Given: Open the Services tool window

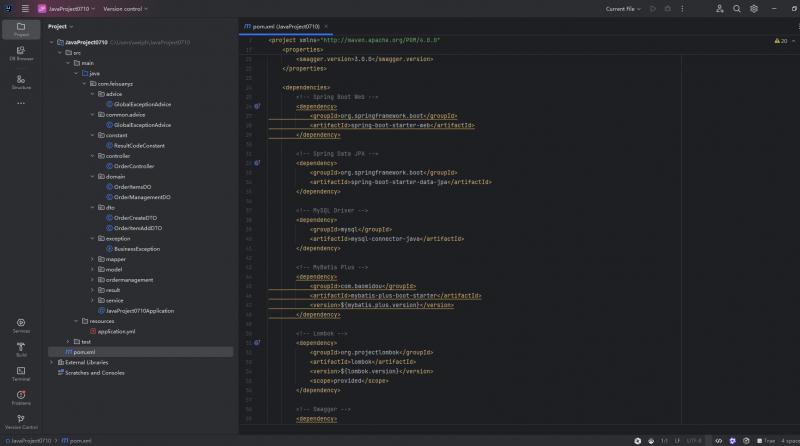Looking at the screenshot, I should [21, 325].
